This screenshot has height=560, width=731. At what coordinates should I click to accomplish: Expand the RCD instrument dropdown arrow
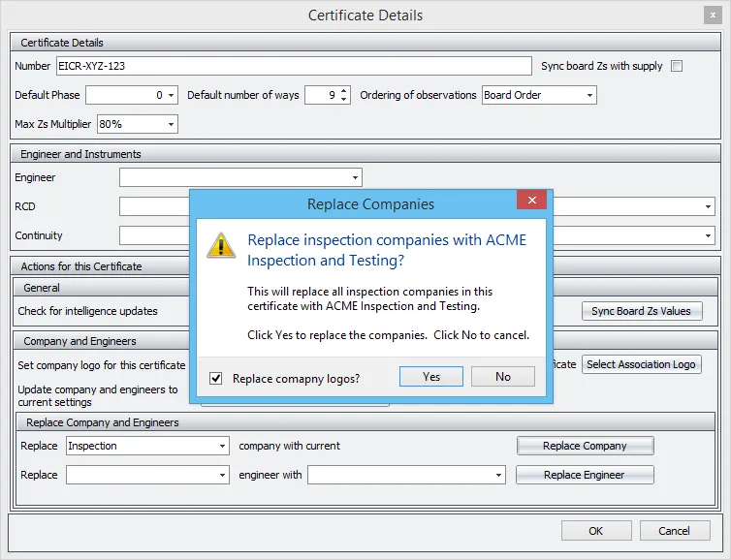(x=708, y=206)
